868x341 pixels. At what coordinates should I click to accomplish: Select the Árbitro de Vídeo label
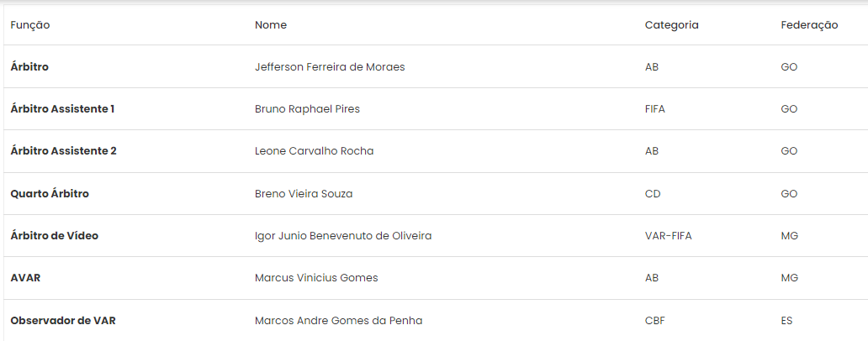54,235
